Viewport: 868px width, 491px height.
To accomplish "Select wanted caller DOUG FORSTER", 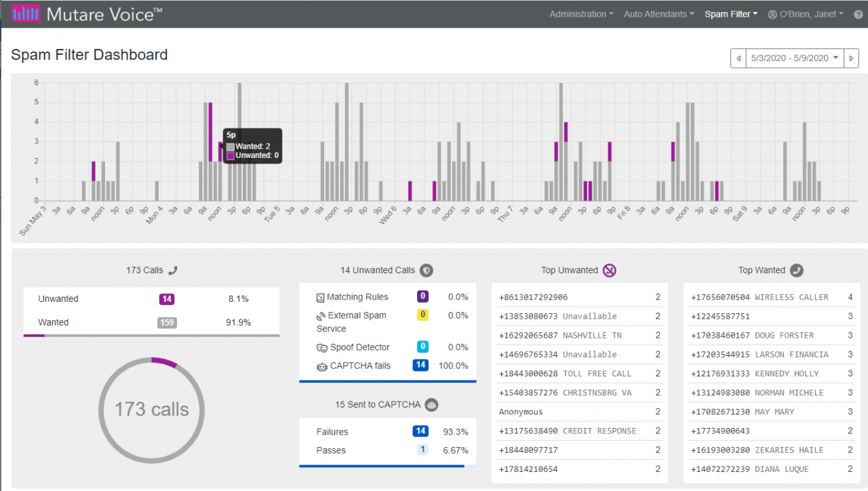I will pyautogui.click(x=772, y=336).
